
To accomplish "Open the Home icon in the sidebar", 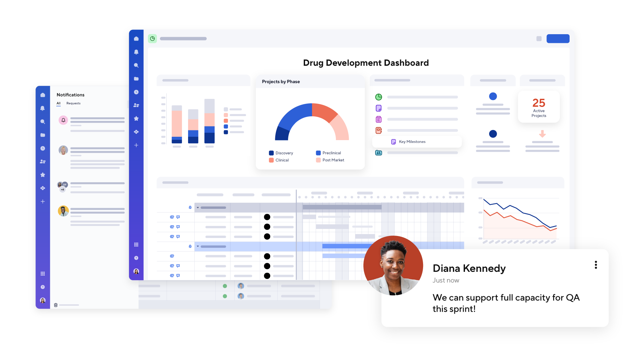I will tap(136, 39).
